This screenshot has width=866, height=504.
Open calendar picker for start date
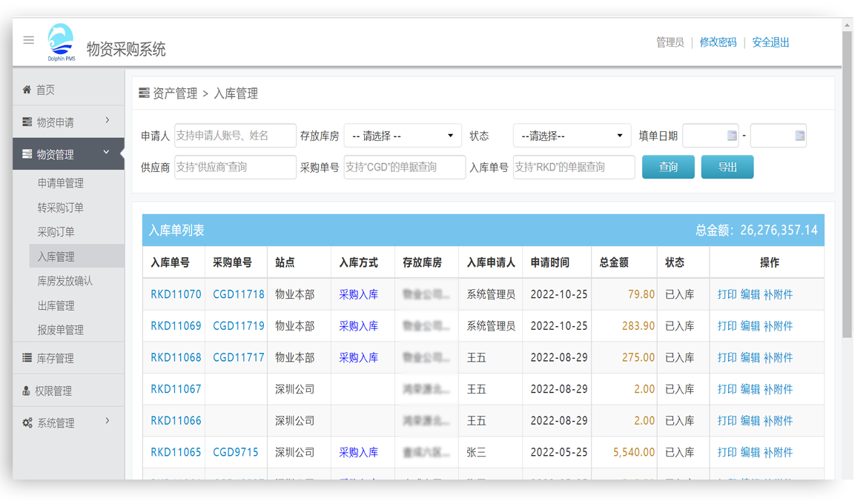tap(732, 136)
